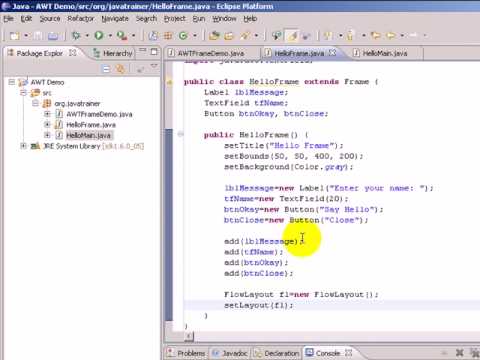Open the Search menu
The image size is (480, 360).
coord(146,19)
